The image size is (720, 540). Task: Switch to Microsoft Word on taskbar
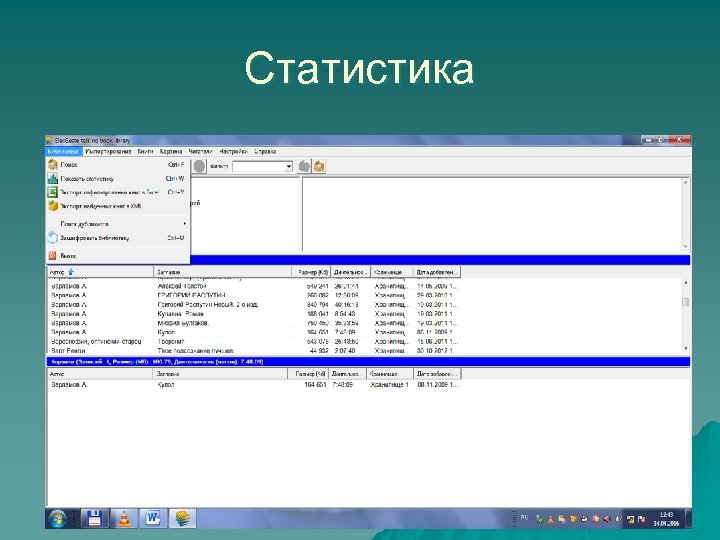click(x=153, y=518)
